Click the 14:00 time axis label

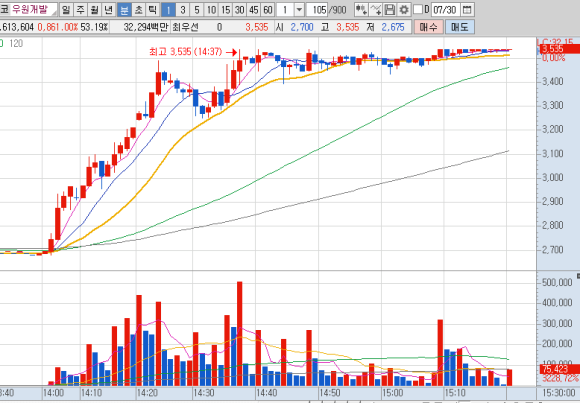coord(53,393)
